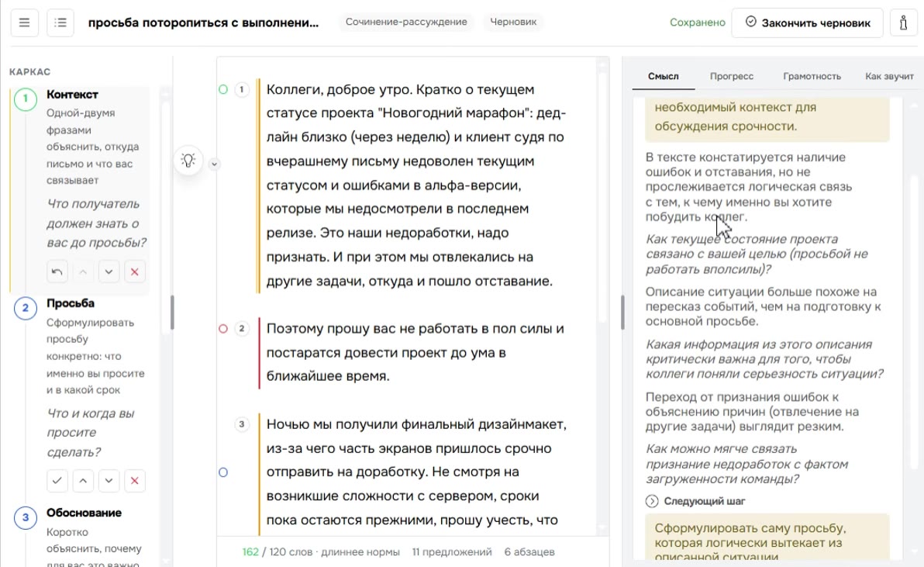Click the comment Переход от признания ошибок
This screenshot has height=567, width=924.
(752, 411)
